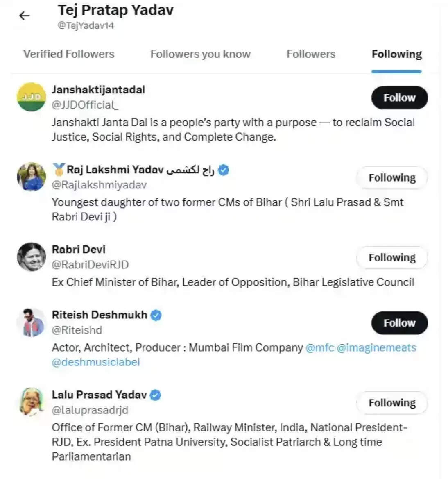Click Raj Lakshmi Yadav's blue verified badge
This screenshot has width=448, height=479.
(x=224, y=170)
